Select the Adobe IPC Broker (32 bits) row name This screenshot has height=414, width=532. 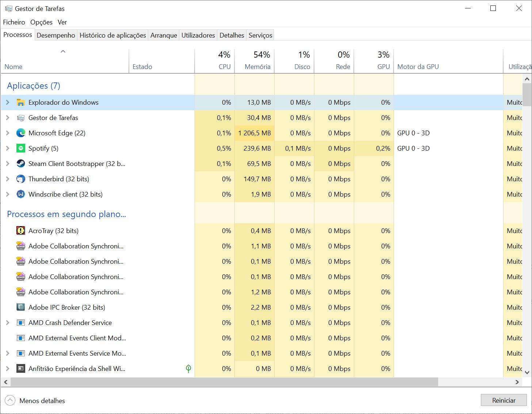pyautogui.click(x=67, y=307)
